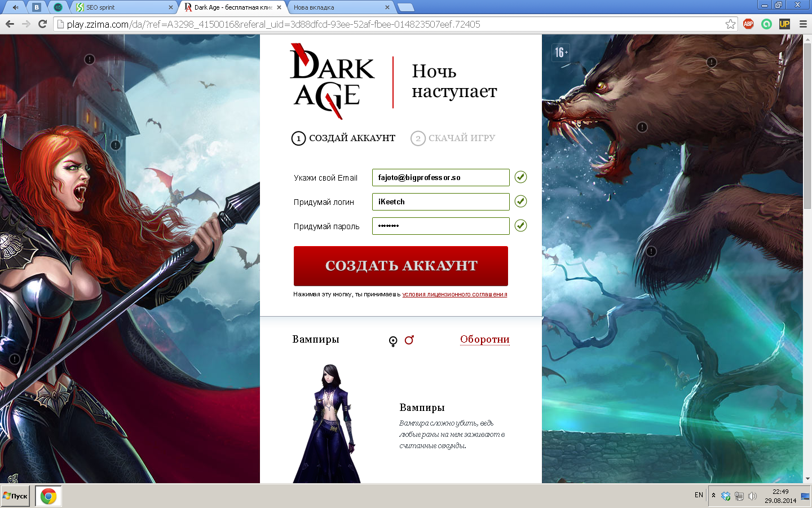Click the Email input field
Screen dimensions: 812x508
tap(441, 177)
